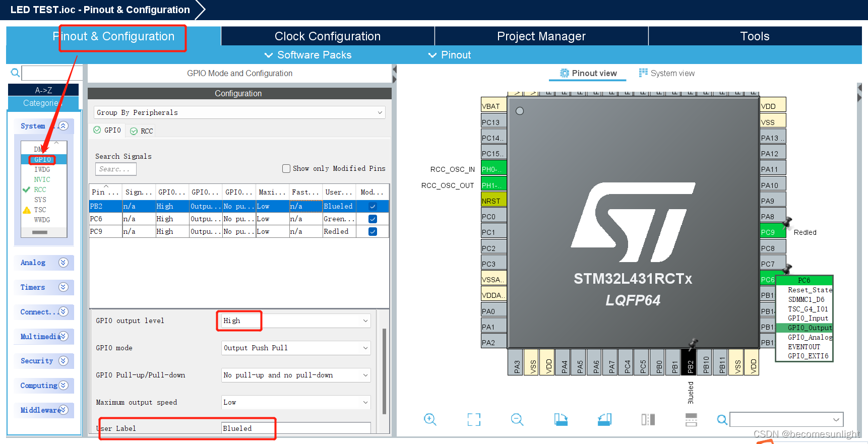
Task: Collapse the System category
Action: click(63, 125)
